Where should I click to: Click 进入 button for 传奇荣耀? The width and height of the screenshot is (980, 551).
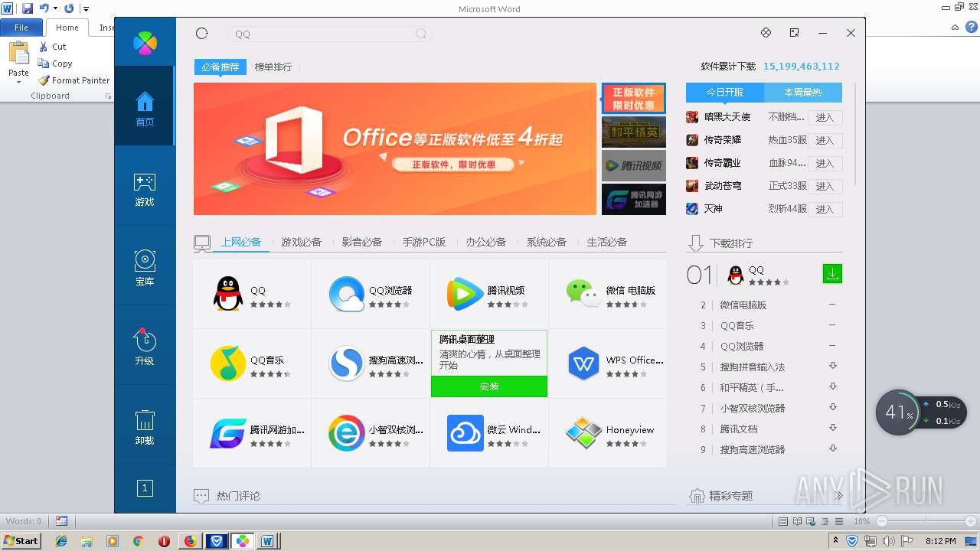coord(825,140)
